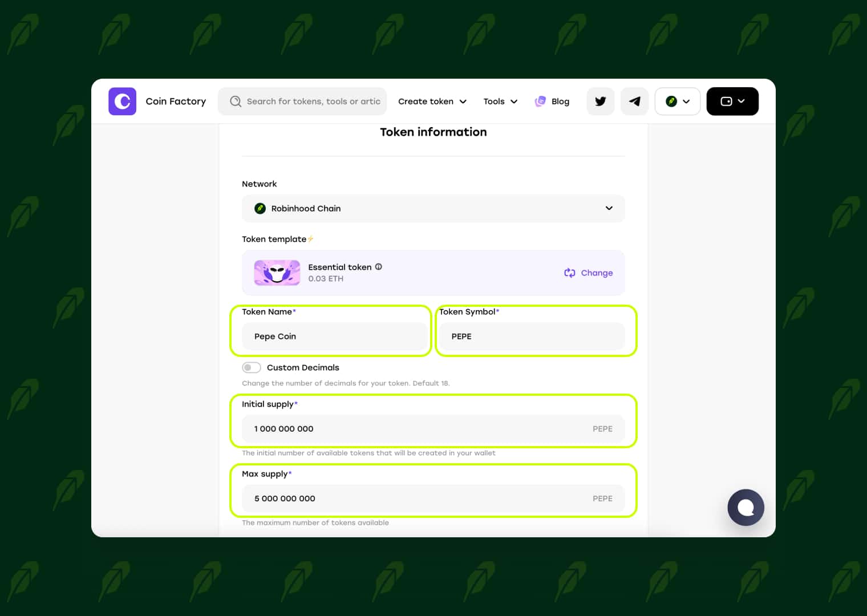Viewport: 867px width, 616px height.
Task: Edit the Token Symbol field
Action: pyautogui.click(x=532, y=337)
